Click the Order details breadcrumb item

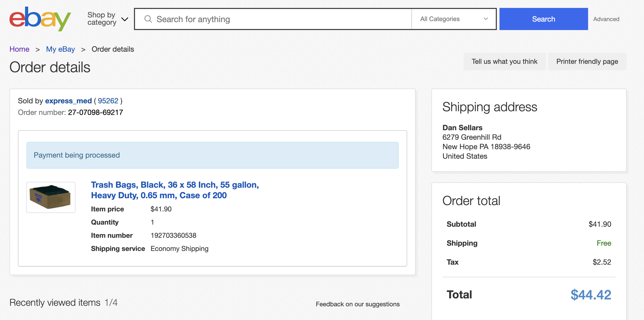[113, 49]
